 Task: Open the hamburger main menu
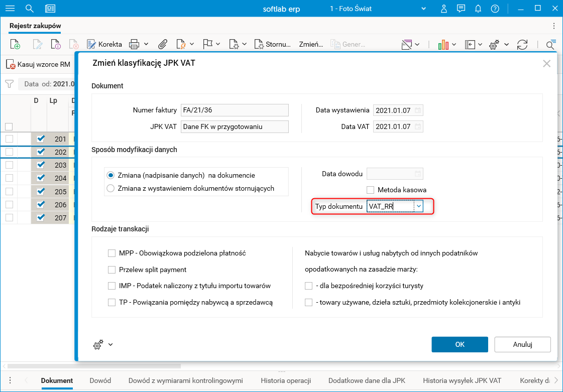point(10,9)
